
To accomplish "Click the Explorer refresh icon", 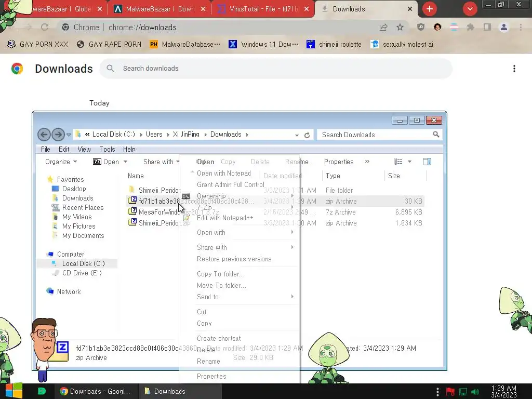I will point(307,135).
